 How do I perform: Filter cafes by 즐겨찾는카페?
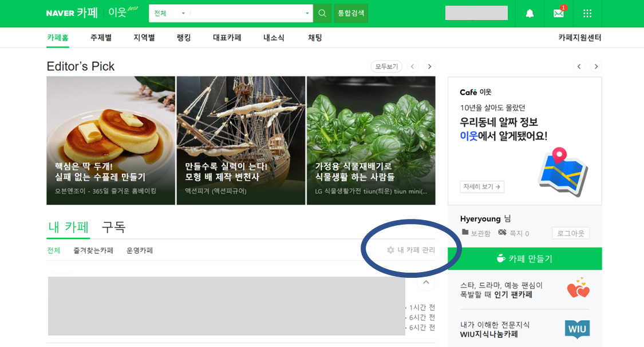pyautogui.click(x=93, y=250)
